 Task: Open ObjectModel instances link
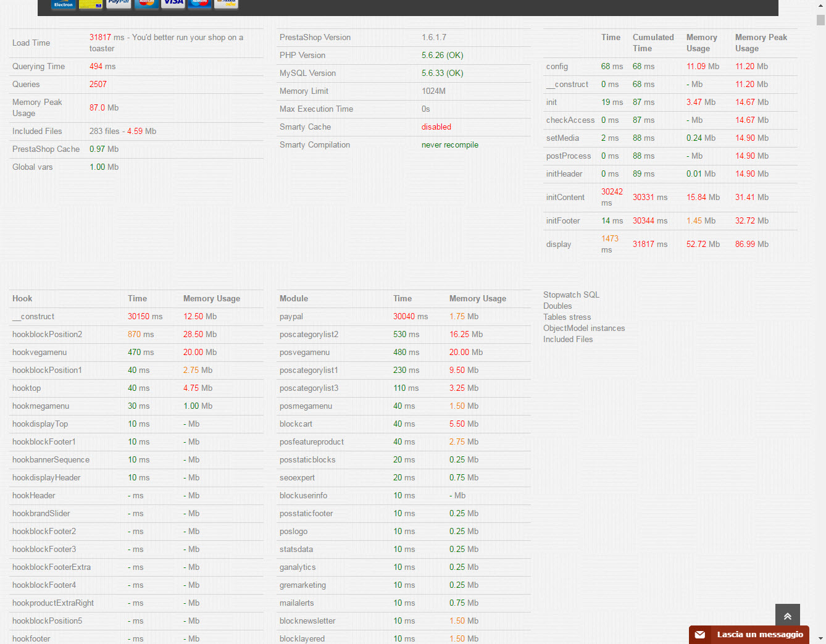pos(584,328)
